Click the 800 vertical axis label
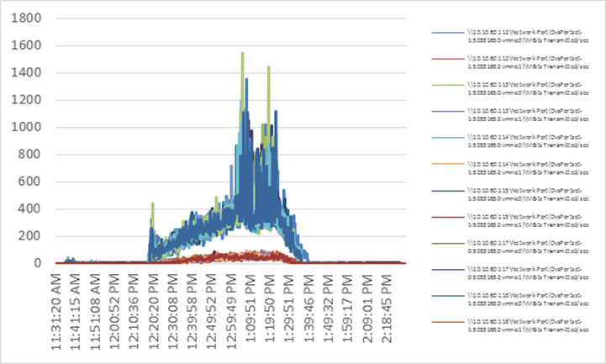Viewport: 606px width, 364px height. [29, 155]
